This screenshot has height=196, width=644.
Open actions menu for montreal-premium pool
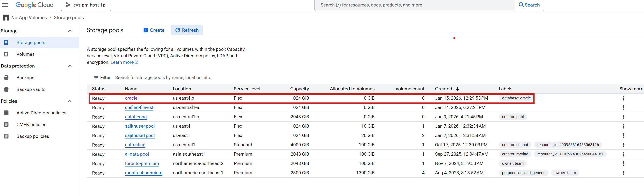(x=624, y=173)
